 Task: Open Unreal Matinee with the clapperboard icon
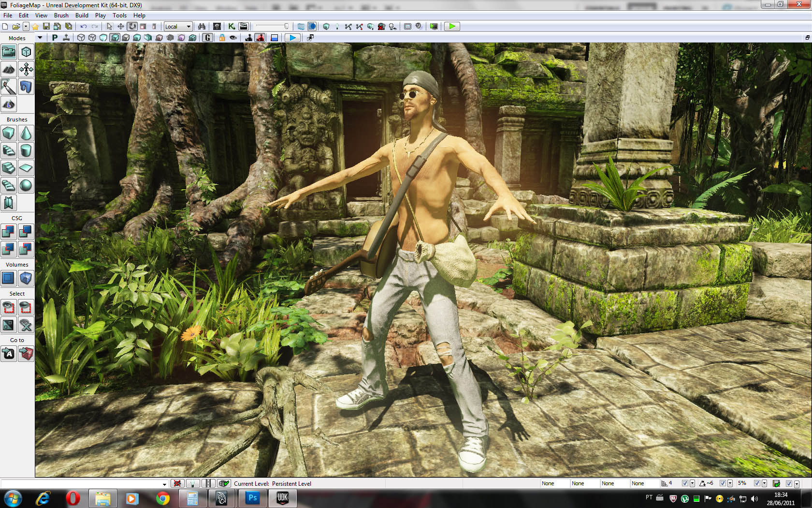click(x=243, y=27)
